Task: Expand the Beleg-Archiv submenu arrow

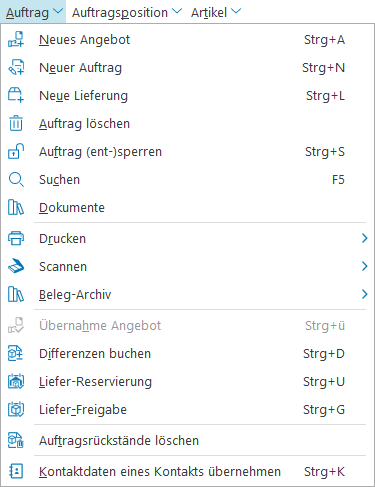Action: point(364,294)
